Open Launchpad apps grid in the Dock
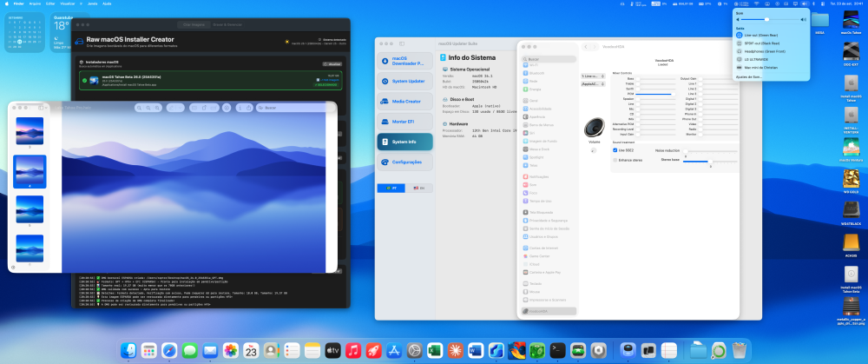 tap(149, 350)
